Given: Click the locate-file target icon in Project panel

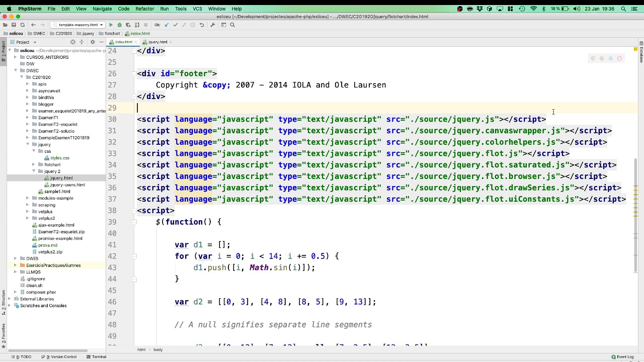Looking at the screenshot, I should point(73,42).
